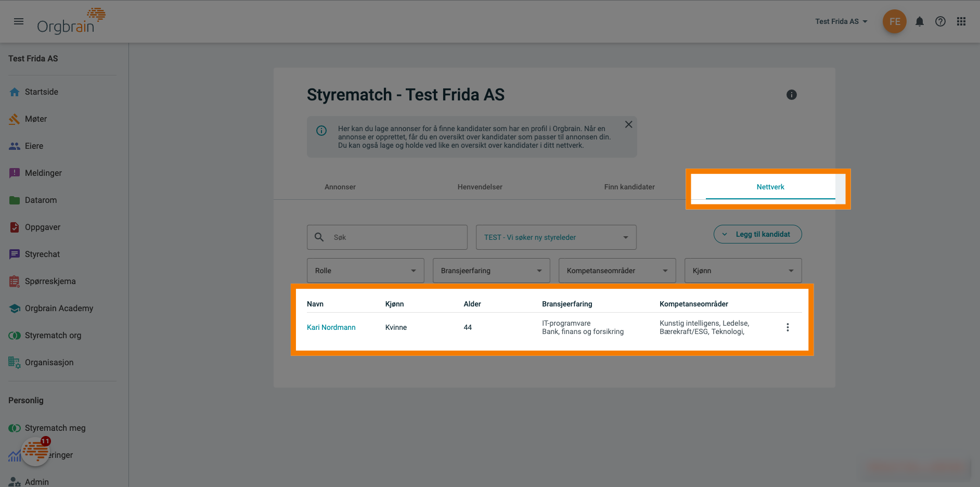Click the Kompetanseområder column header
This screenshot has width=980, height=487.
click(x=694, y=304)
